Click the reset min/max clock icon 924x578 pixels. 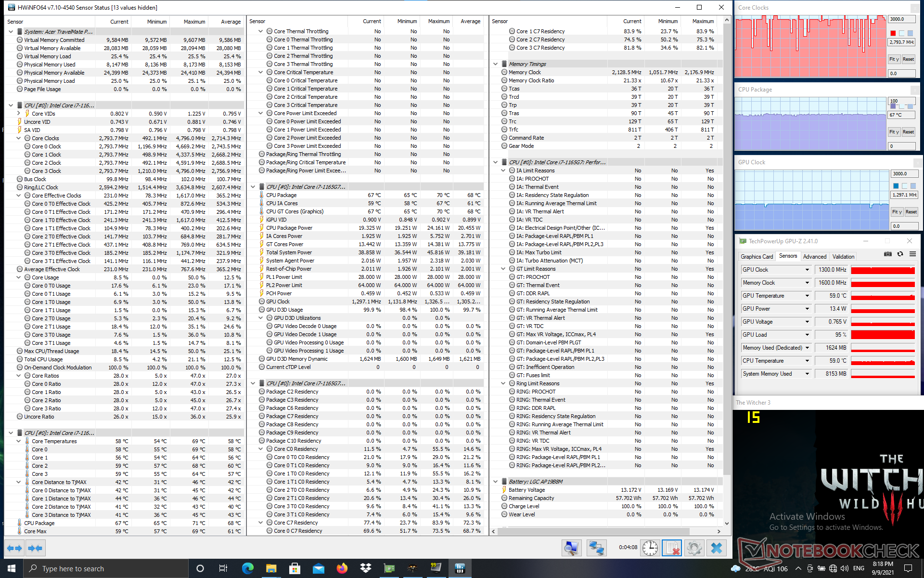(x=650, y=548)
